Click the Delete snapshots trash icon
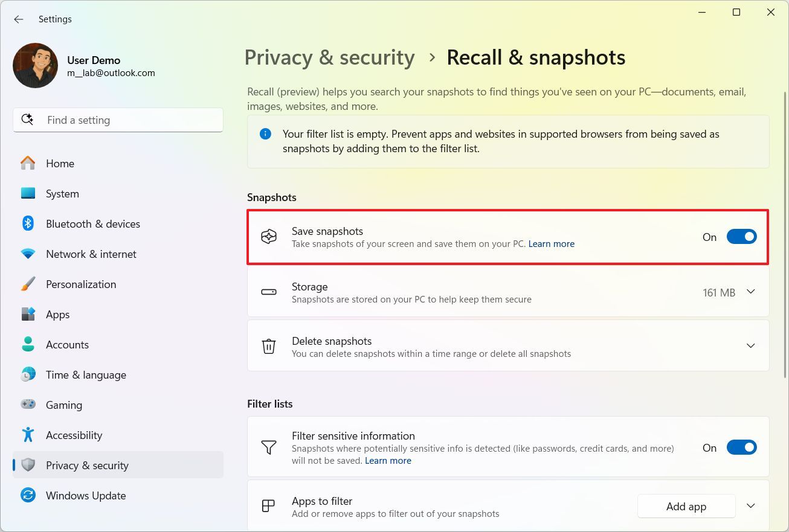Viewport: 789px width, 532px height. coord(269,346)
